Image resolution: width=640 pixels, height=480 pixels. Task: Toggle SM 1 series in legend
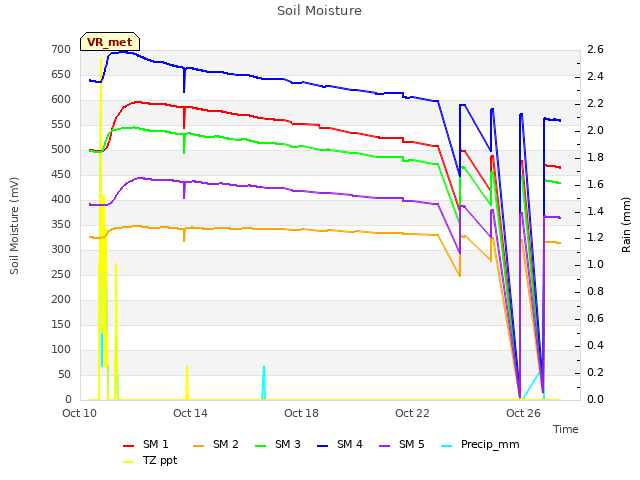[146, 444]
